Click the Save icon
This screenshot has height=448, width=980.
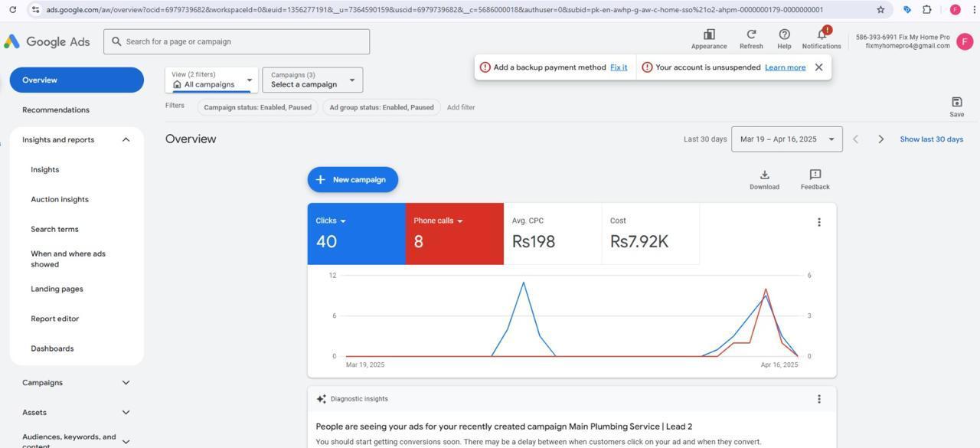click(x=956, y=103)
